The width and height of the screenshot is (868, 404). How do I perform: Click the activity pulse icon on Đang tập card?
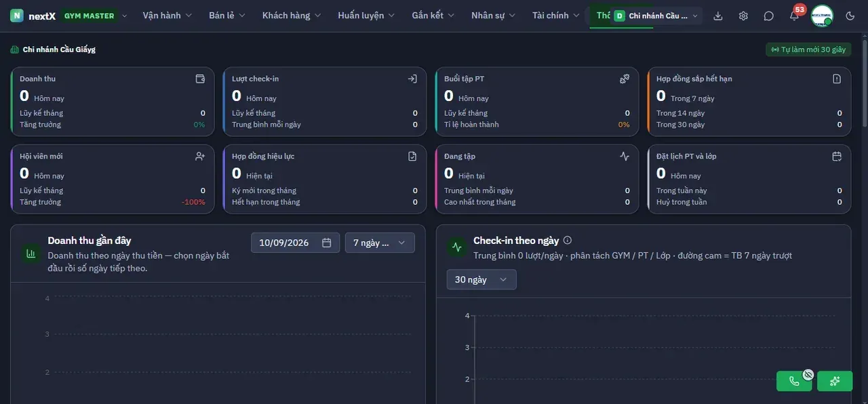(x=625, y=156)
